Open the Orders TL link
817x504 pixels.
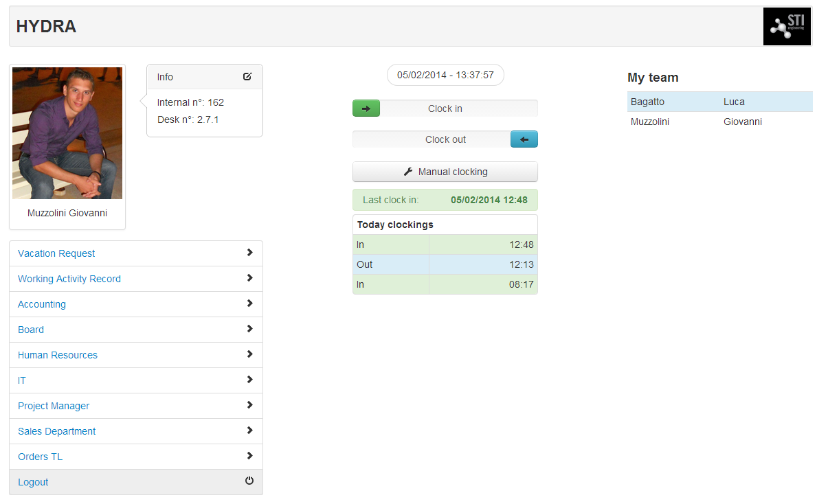point(40,457)
